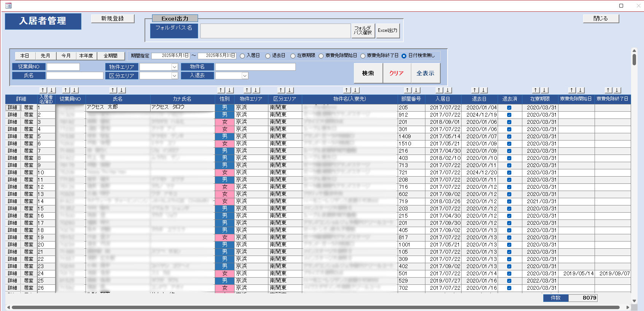Click the period start date field 2025年5月1日
The width and height of the screenshot is (644, 311).
pos(171,56)
